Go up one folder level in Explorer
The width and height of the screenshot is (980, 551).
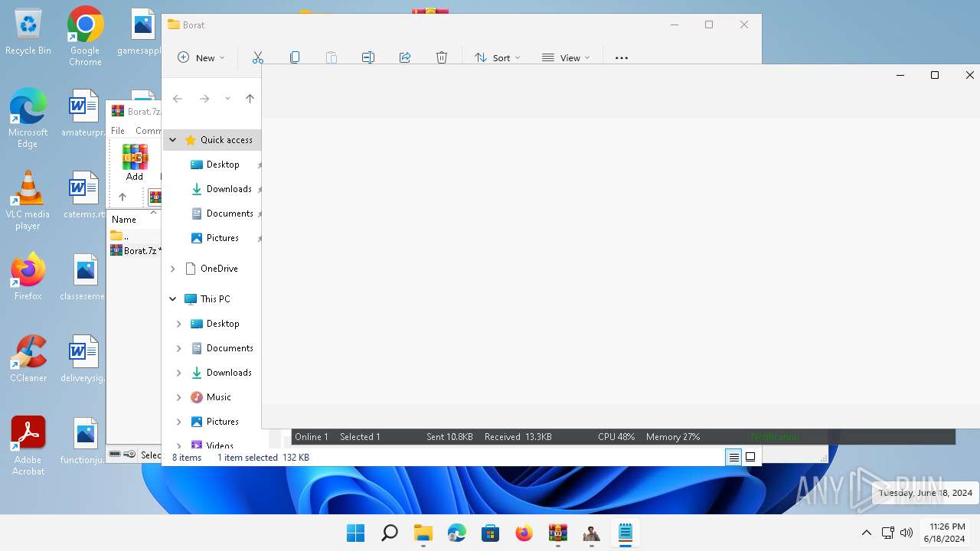(x=250, y=99)
